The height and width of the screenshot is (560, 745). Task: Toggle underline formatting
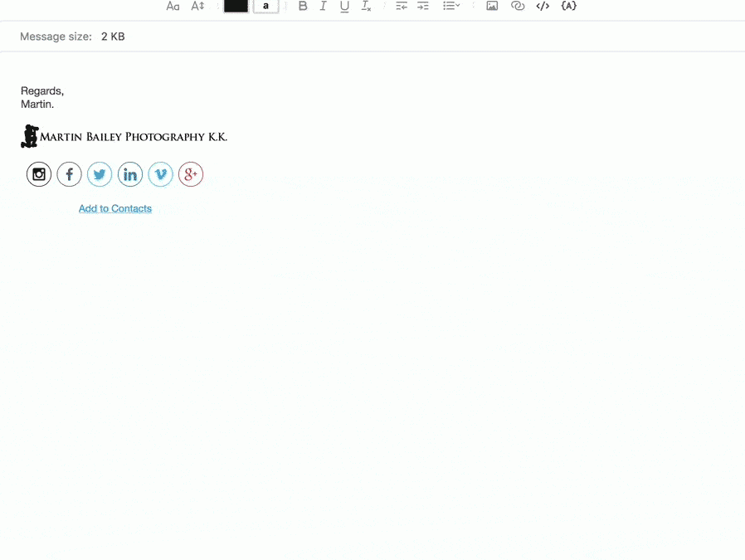coord(344,6)
